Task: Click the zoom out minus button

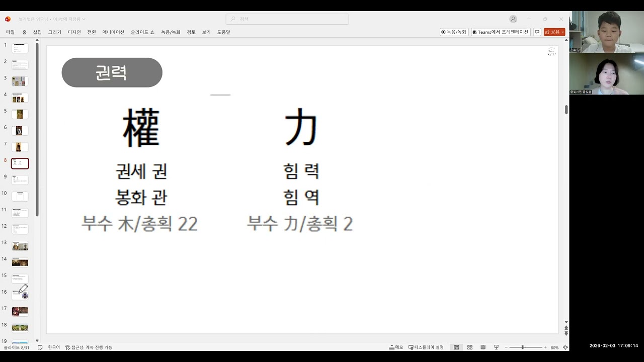Action: click(x=506, y=347)
